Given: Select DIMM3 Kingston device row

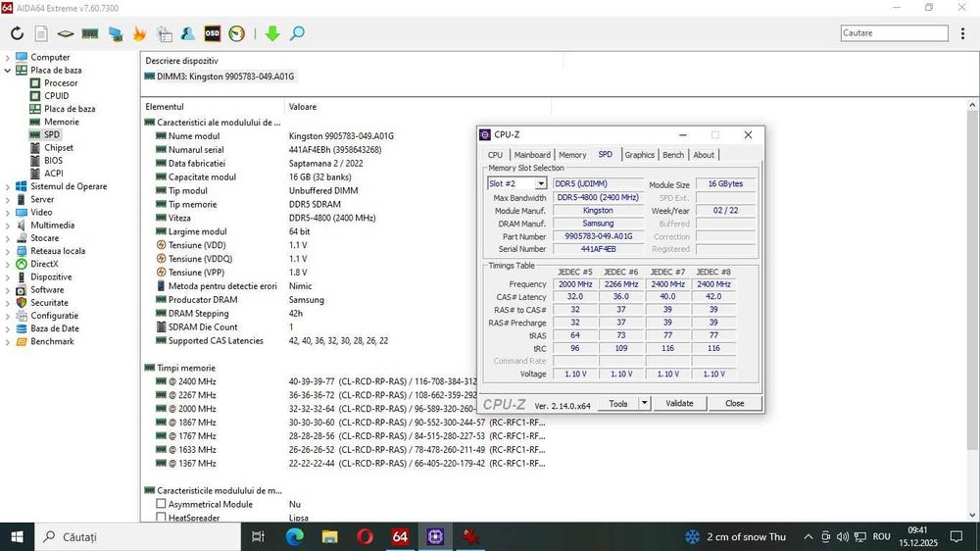Looking at the screenshot, I should tap(220, 76).
